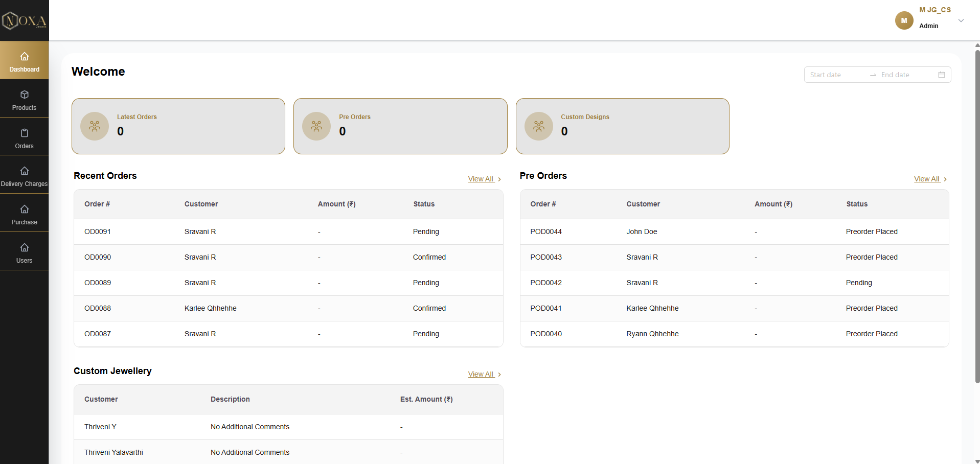Open the Products section icon
The width and height of the screenshot is (980, 464).
24,95
